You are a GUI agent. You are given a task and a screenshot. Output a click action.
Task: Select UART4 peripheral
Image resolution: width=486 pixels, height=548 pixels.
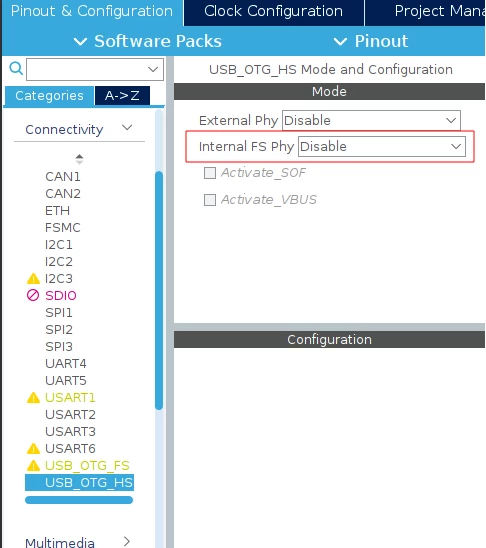pyautogui.click(x=66, y=363)
